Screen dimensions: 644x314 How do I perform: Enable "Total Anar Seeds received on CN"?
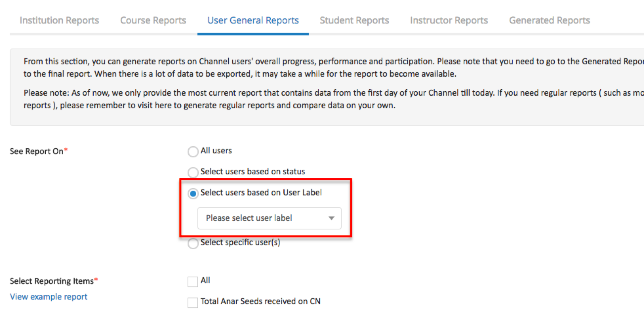[192, 302]
